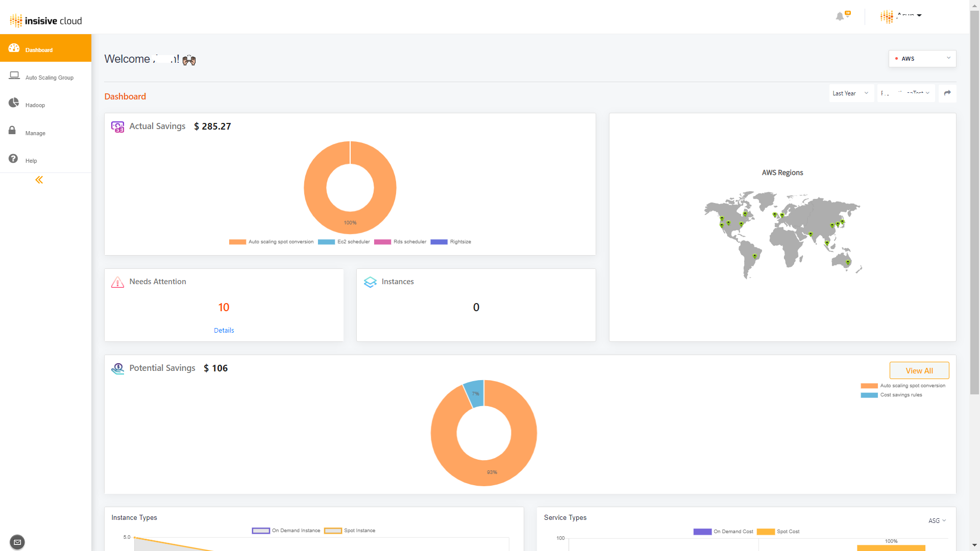Open Needs Attention Details link
This screenshot has width=980, height=551.
(224, 331)
